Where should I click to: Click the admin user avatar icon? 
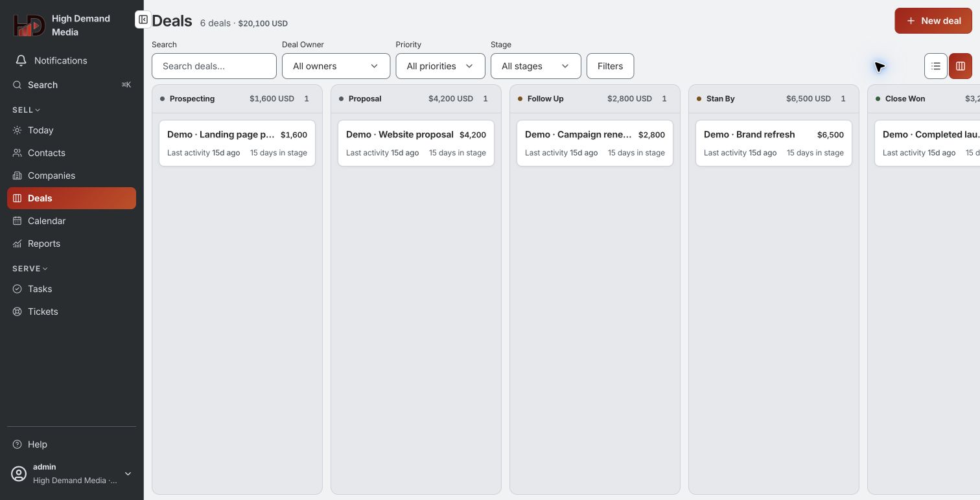[x=19, y=474]
